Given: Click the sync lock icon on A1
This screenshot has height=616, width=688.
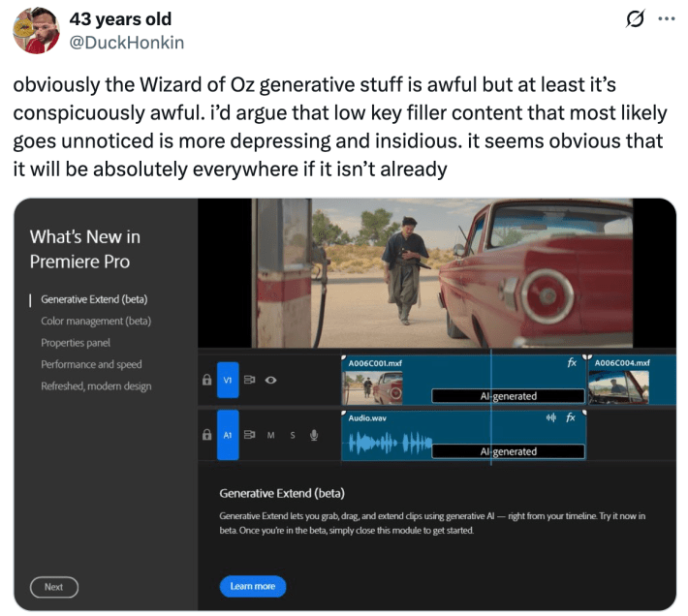Looking at the screenshot, I should [x=250, y=436].
